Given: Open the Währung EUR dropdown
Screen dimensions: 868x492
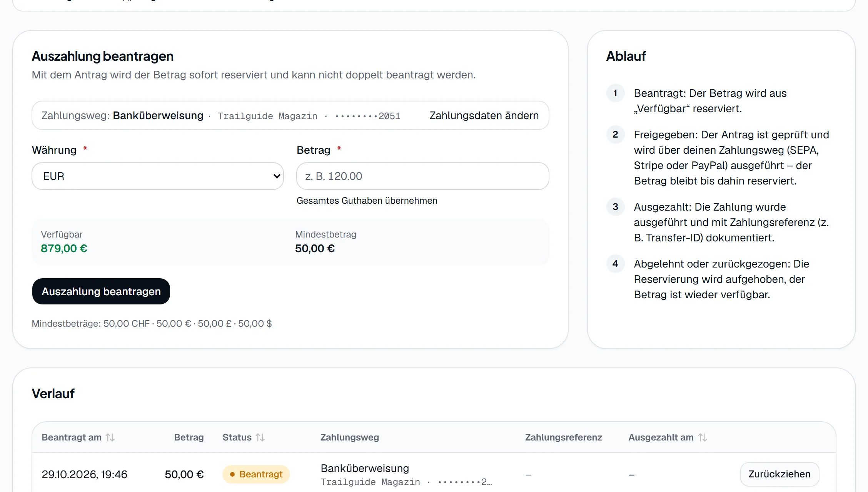Looking at the screenshot, I should 158,176.
